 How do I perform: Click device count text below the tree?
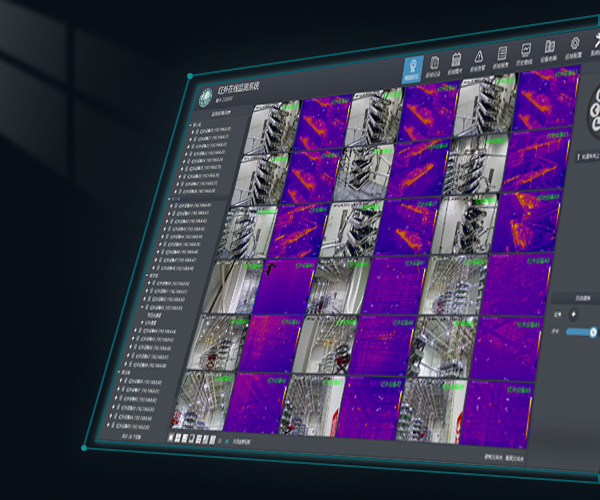[x=132, y=436]
